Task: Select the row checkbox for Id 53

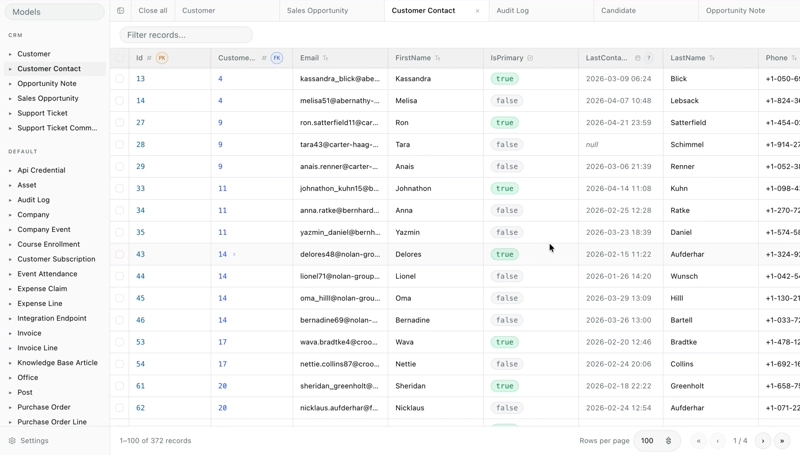Action: point(119,342)
